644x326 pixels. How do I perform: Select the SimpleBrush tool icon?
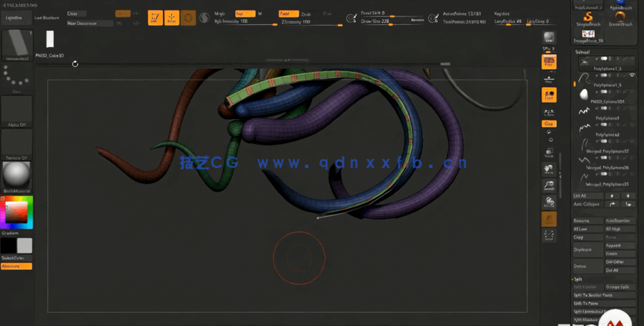(x=589, y=19)
